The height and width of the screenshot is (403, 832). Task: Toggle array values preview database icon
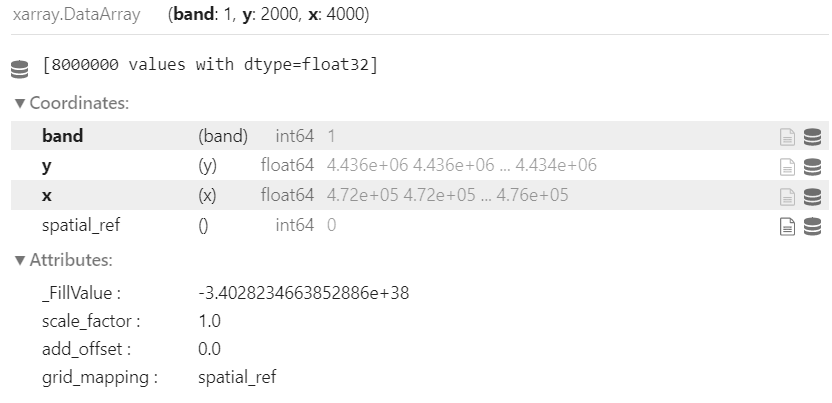point(20,69)
